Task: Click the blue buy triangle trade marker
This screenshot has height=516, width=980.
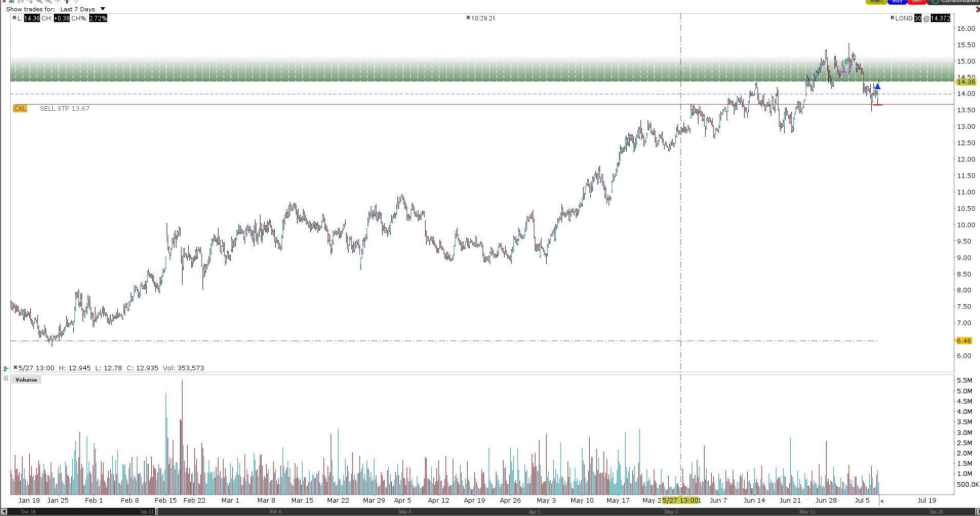Action: 877,86
